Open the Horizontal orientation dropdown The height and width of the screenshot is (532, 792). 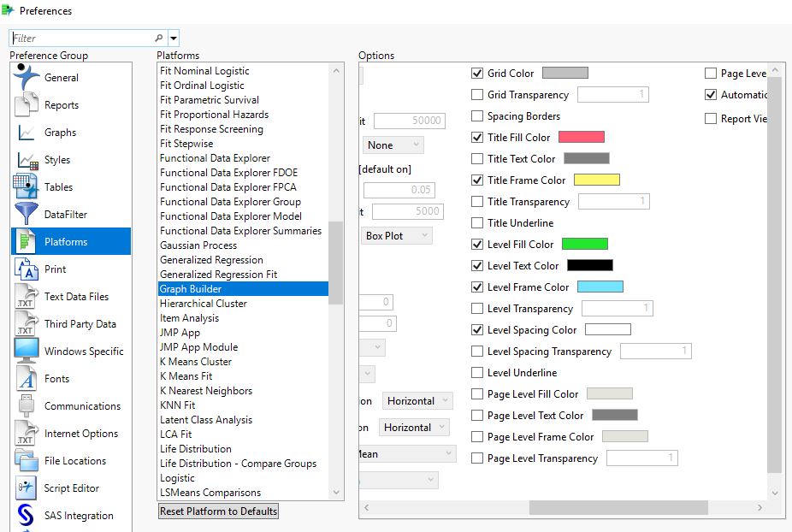pyautogui.click(x=417, y=400)
